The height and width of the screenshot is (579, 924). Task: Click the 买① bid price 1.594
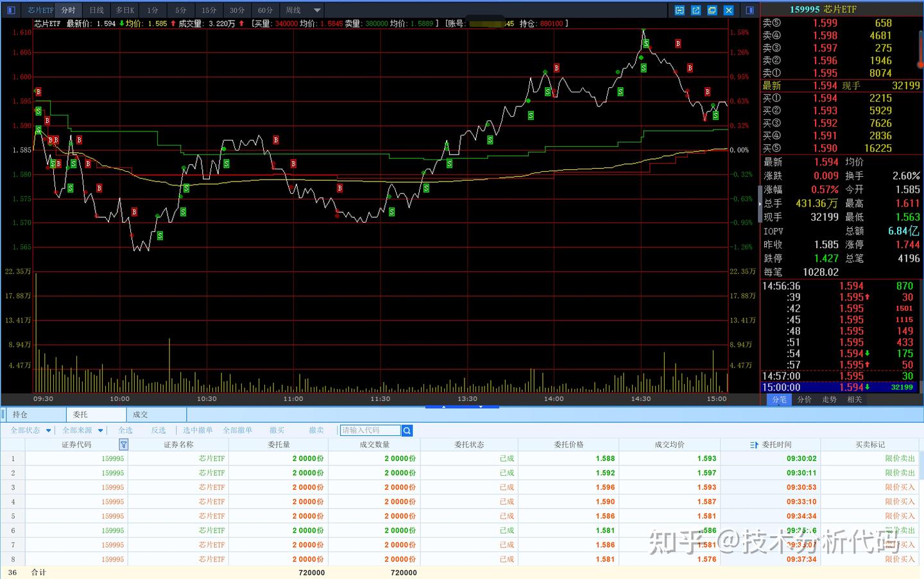click(x=825, y=98)
